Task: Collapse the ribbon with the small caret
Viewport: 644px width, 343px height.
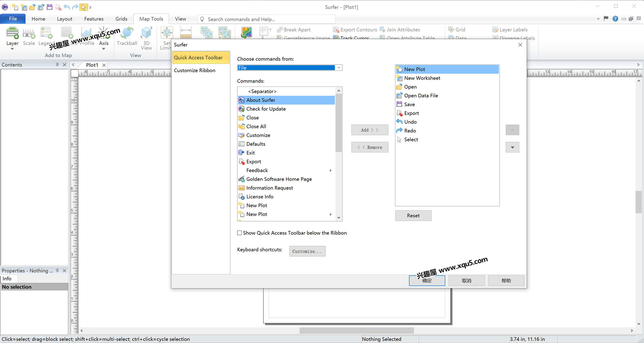Action: click(x=598, y=19)
